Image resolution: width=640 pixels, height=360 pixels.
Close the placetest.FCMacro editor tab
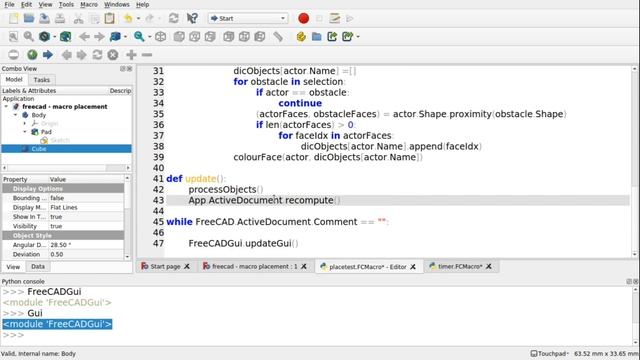point(413,267)
